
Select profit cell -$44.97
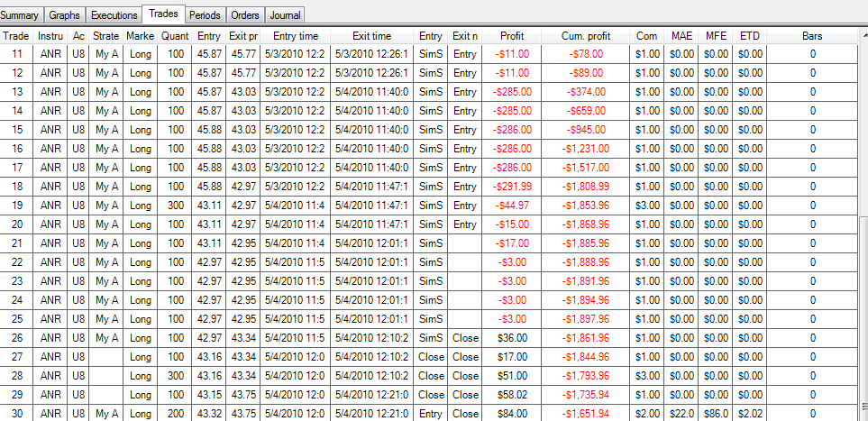[512, 206]
